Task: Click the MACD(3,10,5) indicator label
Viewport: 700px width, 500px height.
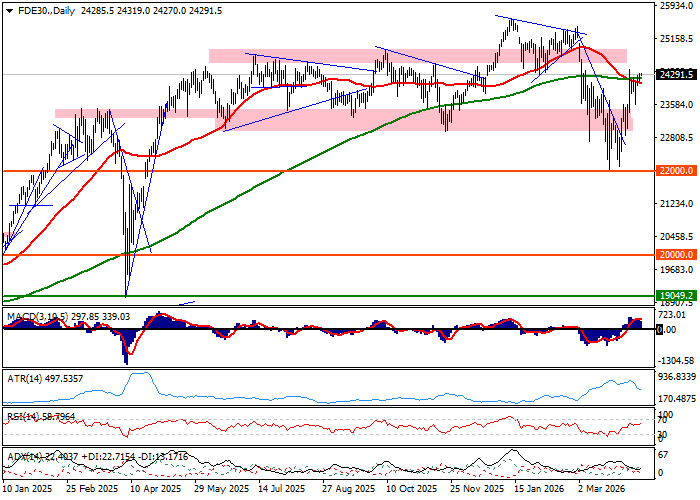Action: [36, 317]
